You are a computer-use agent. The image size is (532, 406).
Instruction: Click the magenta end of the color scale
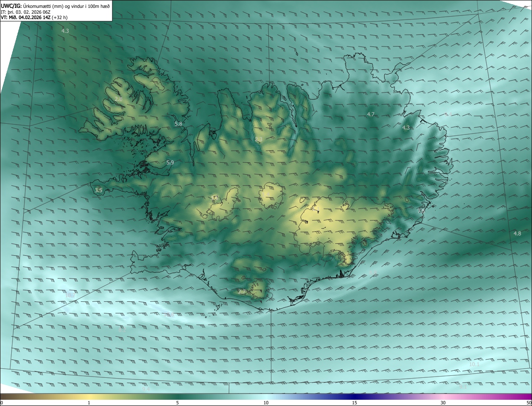pos(524,396)
